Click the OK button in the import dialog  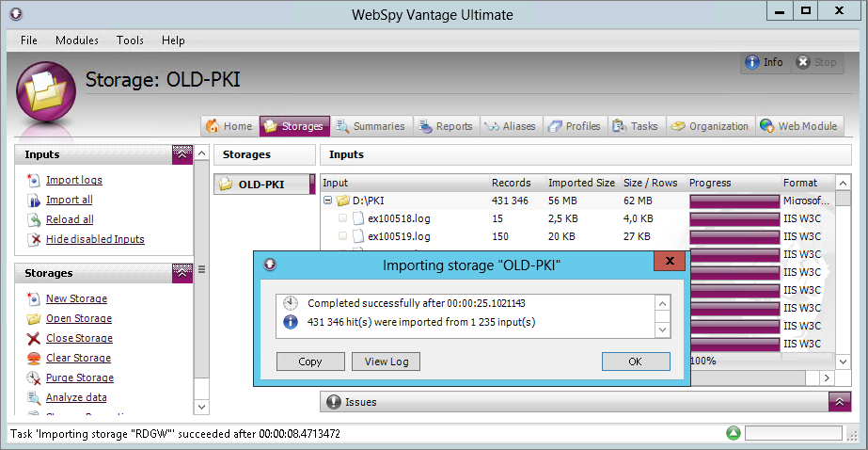(x=636, y=362)
